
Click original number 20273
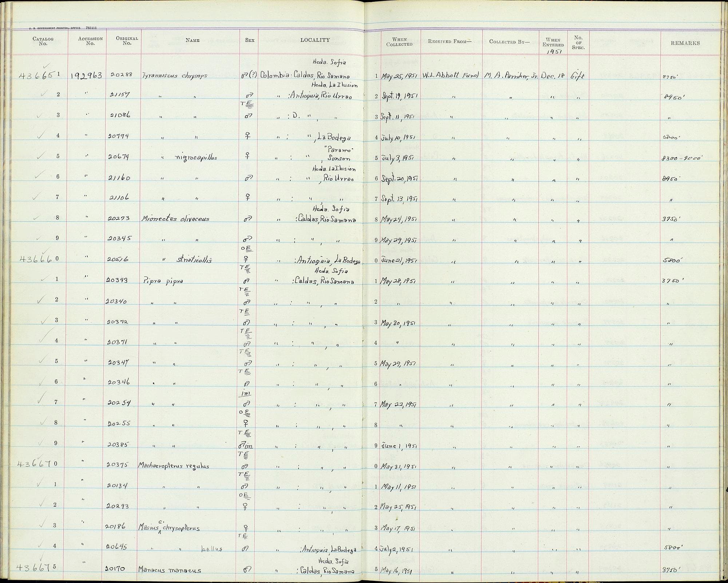coord(119,219)
